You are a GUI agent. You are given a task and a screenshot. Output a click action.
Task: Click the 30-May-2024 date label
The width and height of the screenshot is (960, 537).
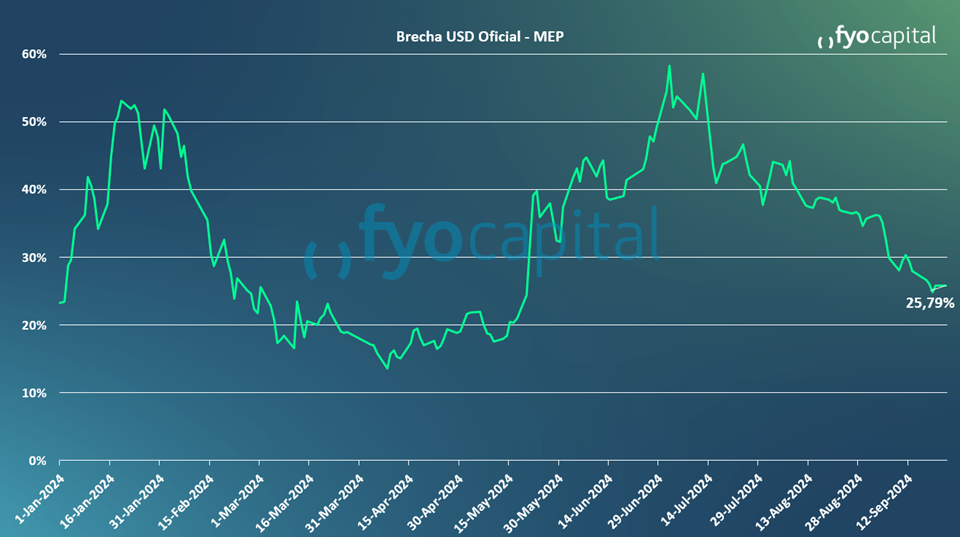[535, 501]
